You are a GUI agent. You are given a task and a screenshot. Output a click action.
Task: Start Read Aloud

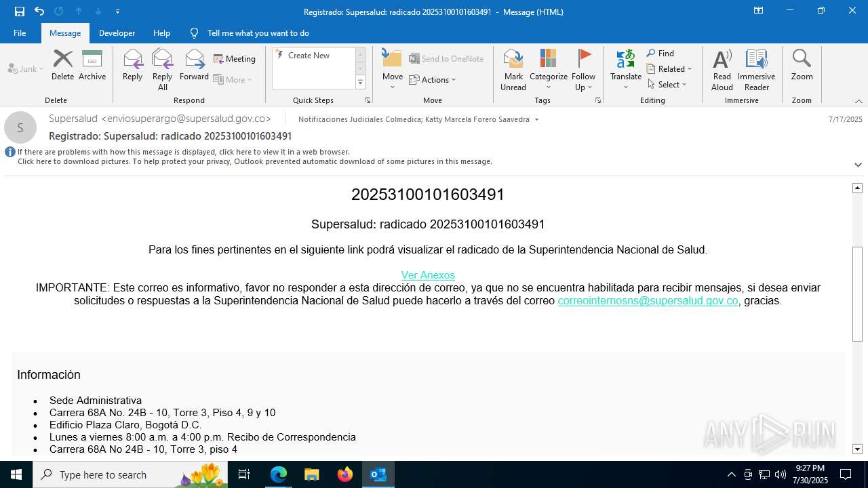click(722, 70)
